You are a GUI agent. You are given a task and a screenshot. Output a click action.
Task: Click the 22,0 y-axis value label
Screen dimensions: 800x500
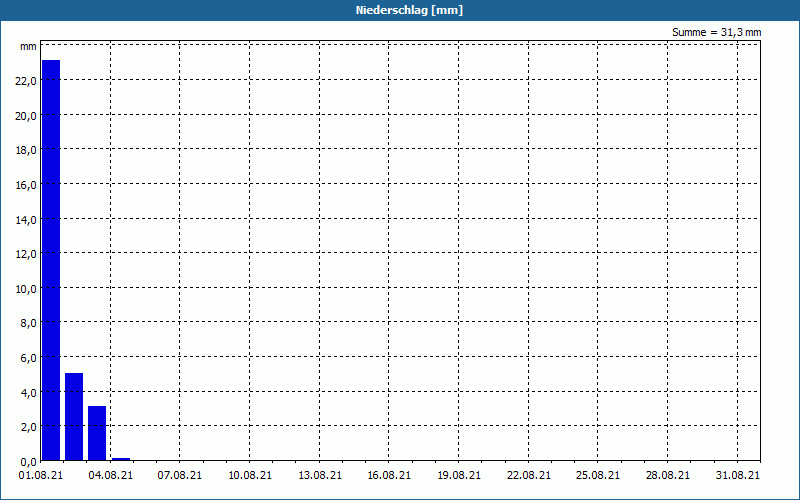[26, 81]
